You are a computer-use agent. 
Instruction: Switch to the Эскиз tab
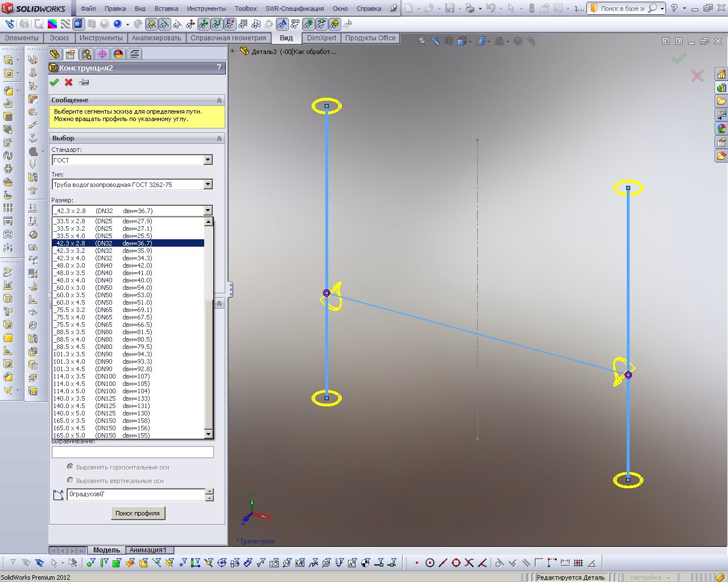pyautogui.click(x=59, y=38)
